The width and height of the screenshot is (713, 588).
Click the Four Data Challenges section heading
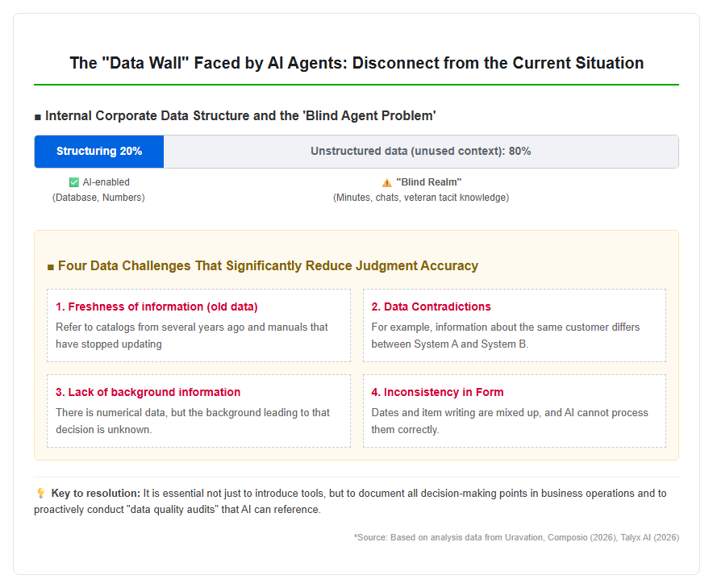[268, 265]
